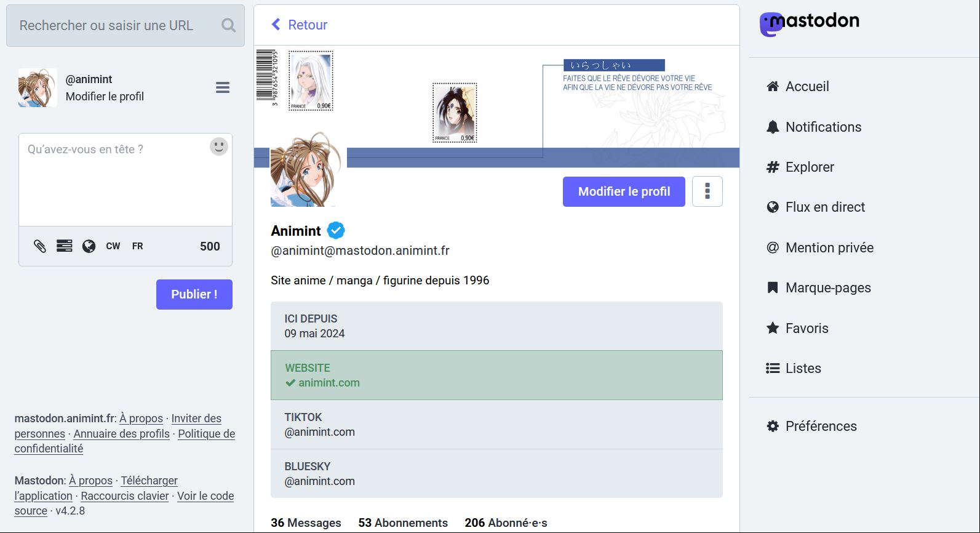Click the BLUESKY @animint.com field

point(496,474)
